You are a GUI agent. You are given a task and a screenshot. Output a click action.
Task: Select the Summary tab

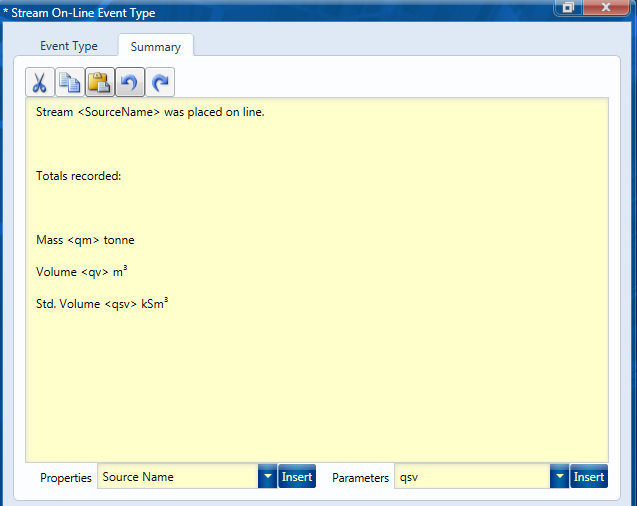point(156,46)
